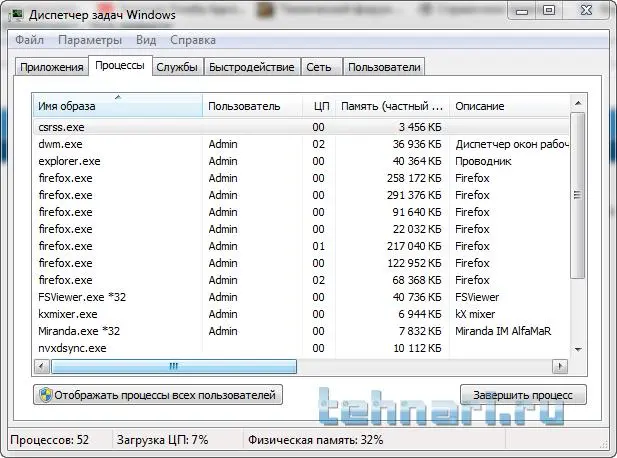The image size is (617, 458).
Task: Select firefox.exe using 217 040 КБ
Action: (301, 246)
